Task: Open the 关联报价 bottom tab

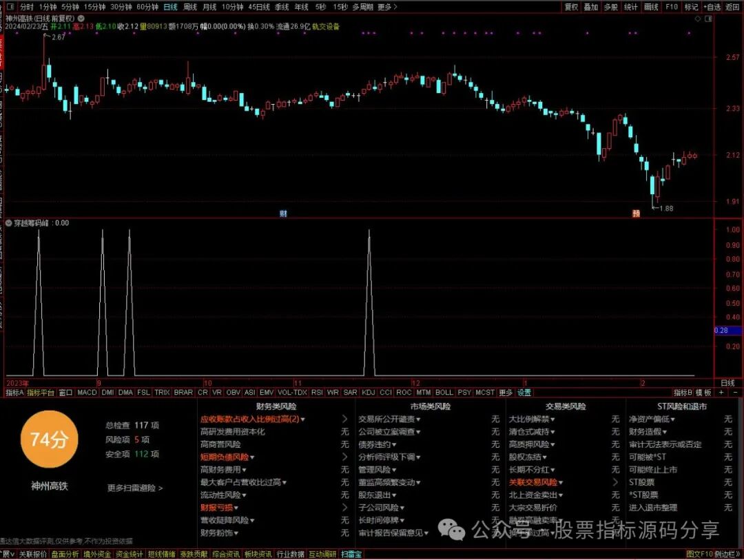Action: [33, 554]
